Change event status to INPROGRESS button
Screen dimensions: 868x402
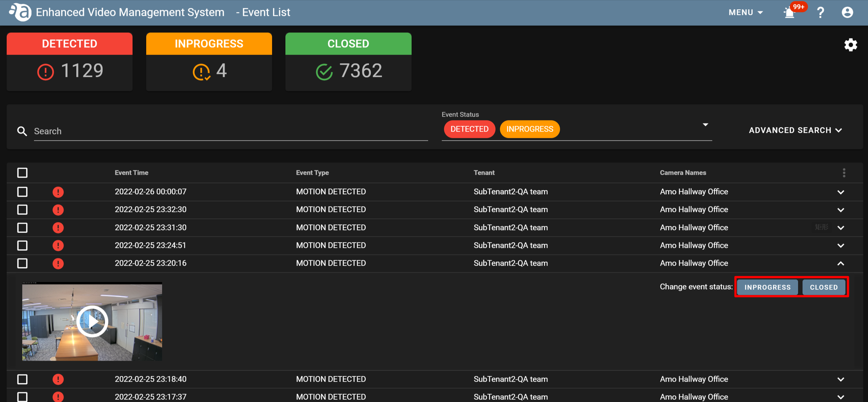click(767, 287)
